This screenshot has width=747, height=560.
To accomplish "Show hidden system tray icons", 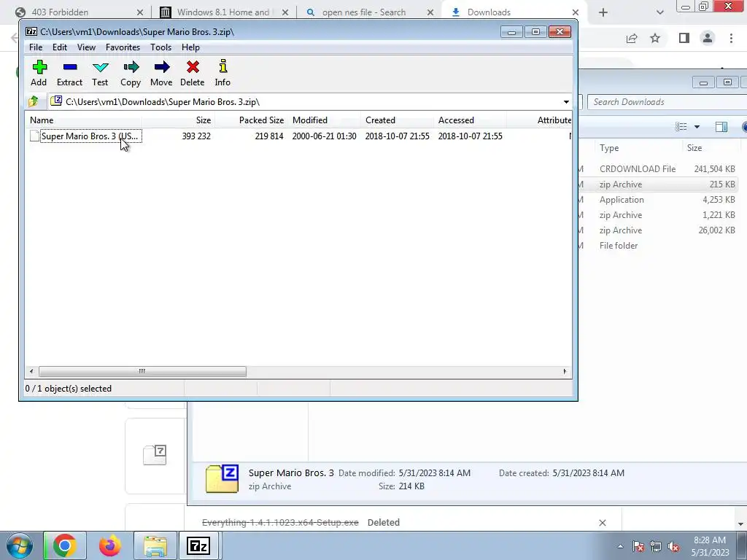I will pos(620,546).
